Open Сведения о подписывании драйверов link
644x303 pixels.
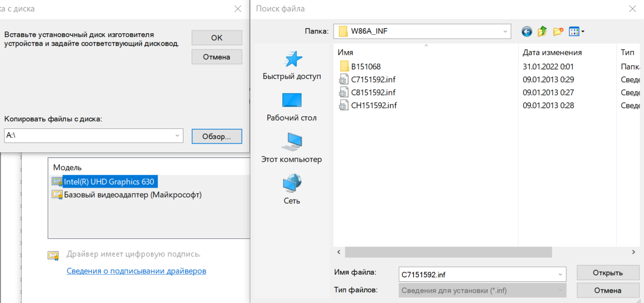pyautogui.click(x=136, y=271)
